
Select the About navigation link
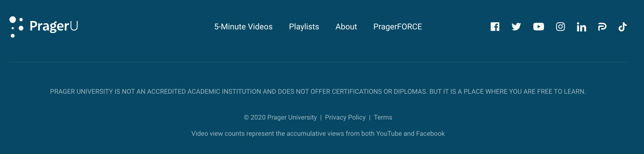[x=346, y=27]
